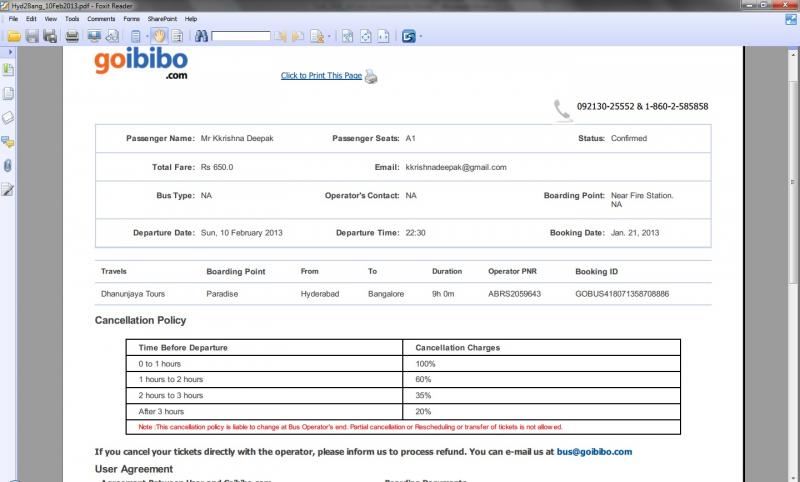This screenshot has width=800, height=482.
Task: Click the 'After 3 hours' row
Action: (x=403, y=412)
